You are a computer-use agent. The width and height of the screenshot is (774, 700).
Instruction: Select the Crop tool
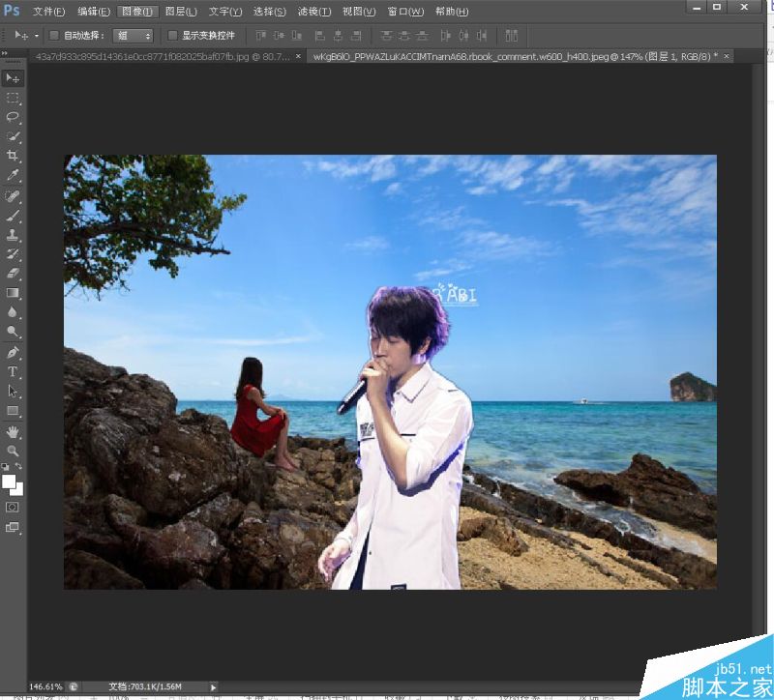tap(13, 156)
